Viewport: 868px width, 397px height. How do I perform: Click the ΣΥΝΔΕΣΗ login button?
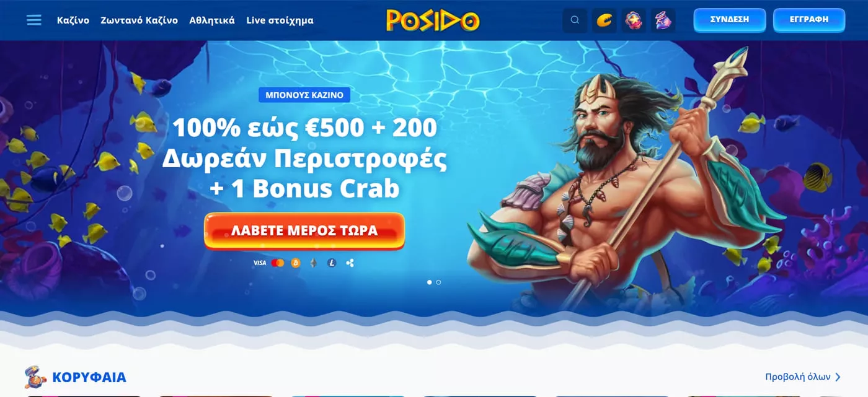click(x=730, y=20)
